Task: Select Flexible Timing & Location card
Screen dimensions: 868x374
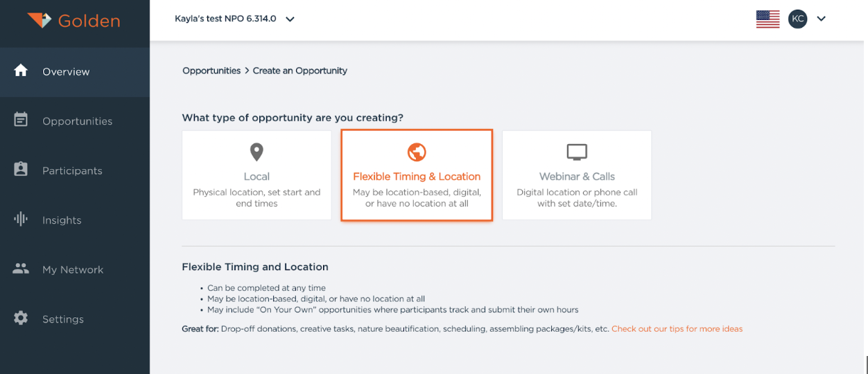Action: pyautogui.click(x=417, y=176)
